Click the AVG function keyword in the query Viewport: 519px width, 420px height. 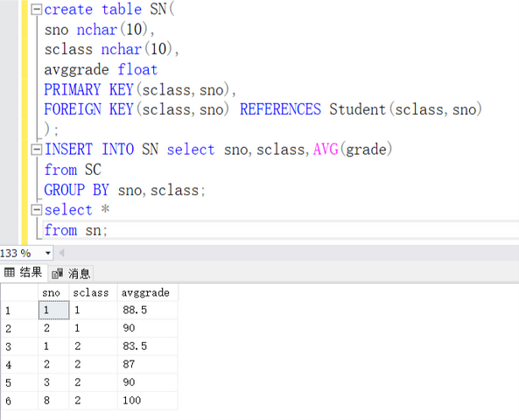[326, 150]
